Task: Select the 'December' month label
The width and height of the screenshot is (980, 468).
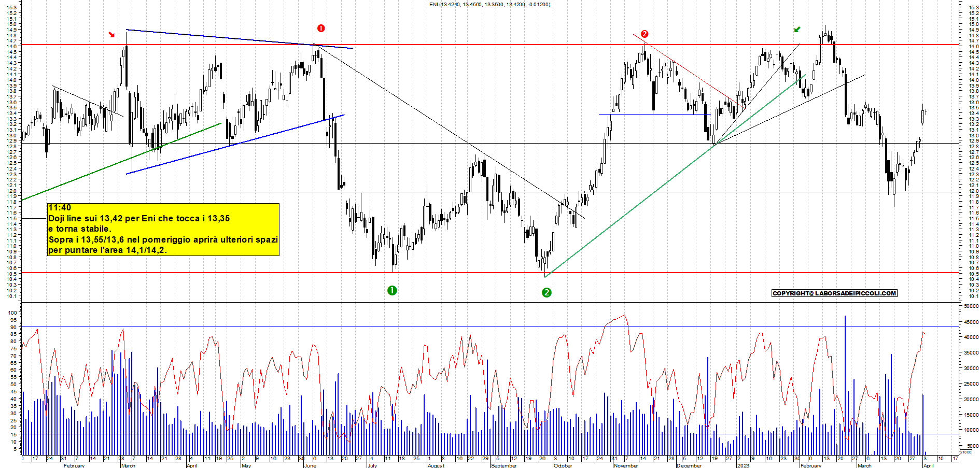Action: click(x=689, y=465)
